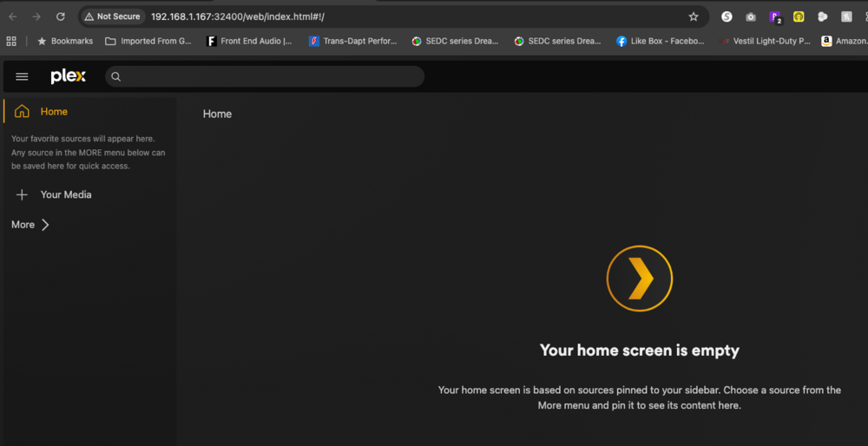Click the camera extension icon
Image resolution: width=868 pixels, height=446 pixels.
click(x=751, y=16)
